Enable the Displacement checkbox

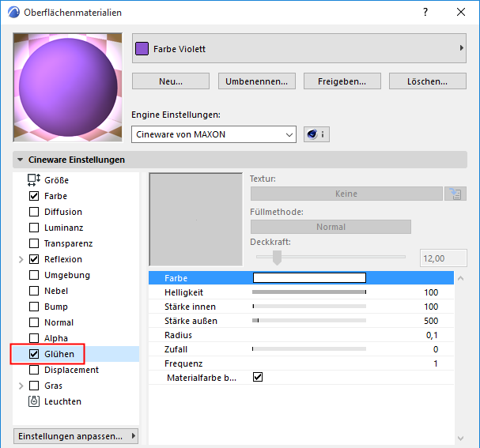(x=34, y=370)
